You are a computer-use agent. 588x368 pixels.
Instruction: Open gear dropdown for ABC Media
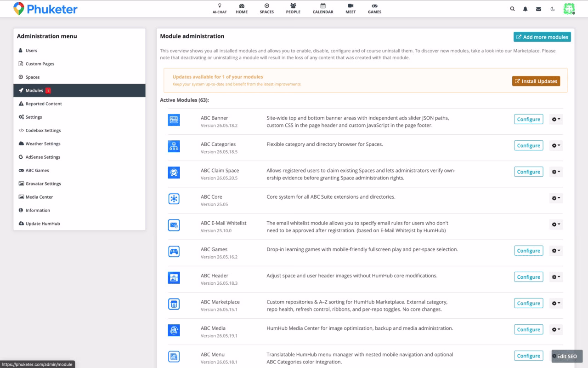pyautogui.click(x=556, y=330)
